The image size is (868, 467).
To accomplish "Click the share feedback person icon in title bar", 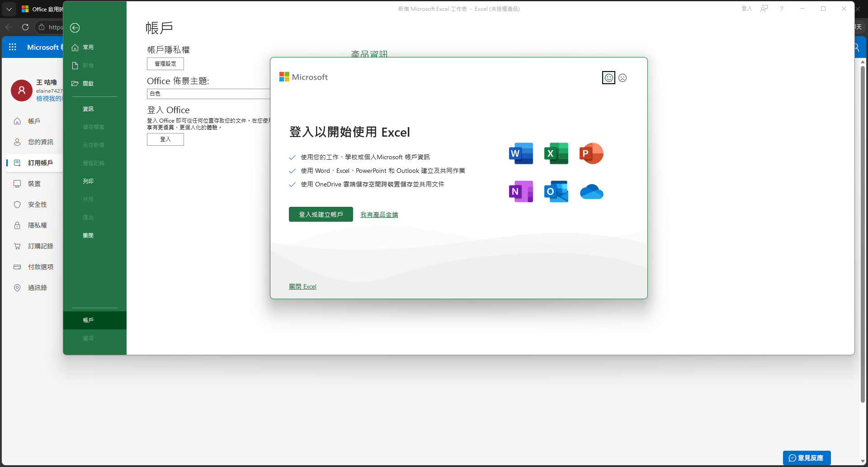I will point(764,9).
